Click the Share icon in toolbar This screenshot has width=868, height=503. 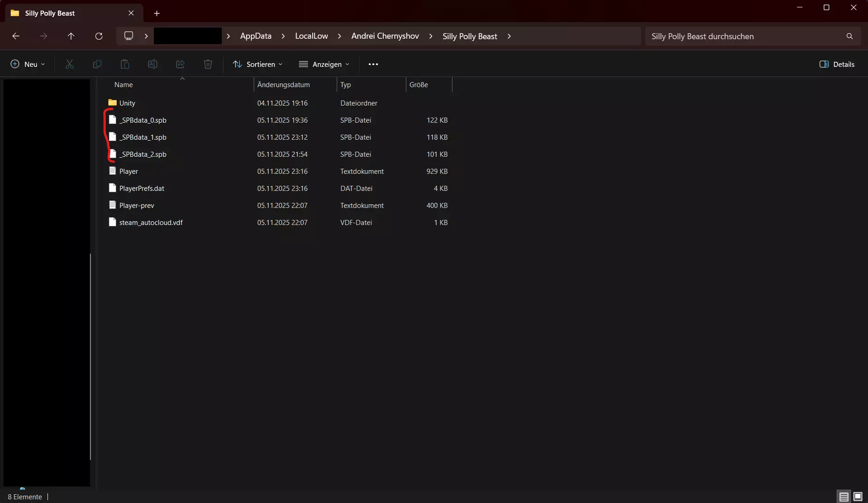point(180,64)
